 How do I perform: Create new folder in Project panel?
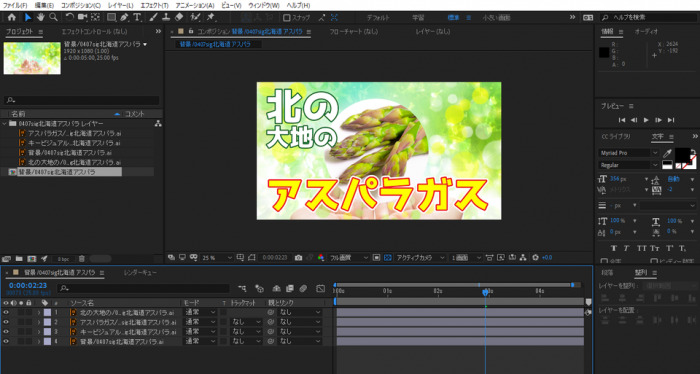point(19,259)
